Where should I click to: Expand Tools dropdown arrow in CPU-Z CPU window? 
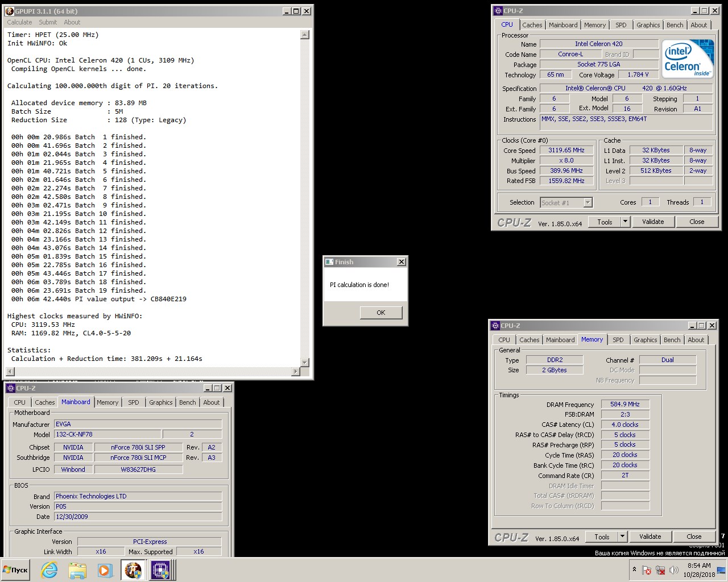tap(625, 222)
